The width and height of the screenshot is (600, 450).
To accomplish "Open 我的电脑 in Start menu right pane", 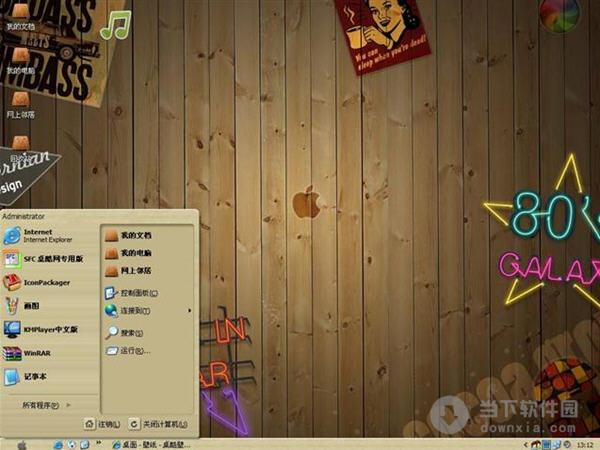I will (x=129, y=253).
